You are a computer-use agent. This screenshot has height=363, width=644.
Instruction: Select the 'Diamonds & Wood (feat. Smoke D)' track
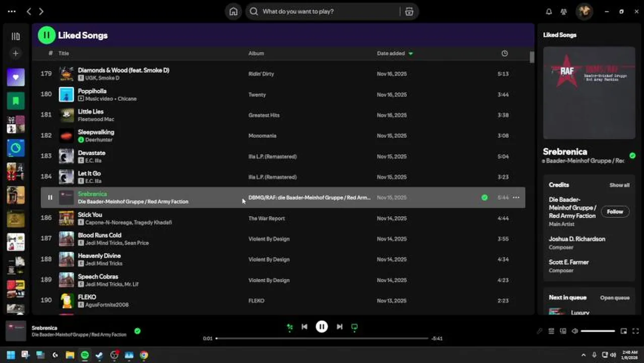pyautogui.click(x=123, y=70)
